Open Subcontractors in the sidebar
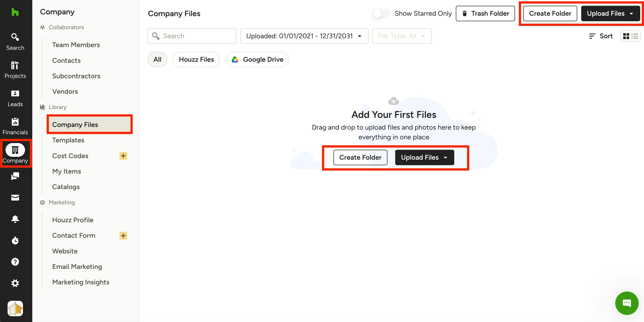 coord(76,76)
